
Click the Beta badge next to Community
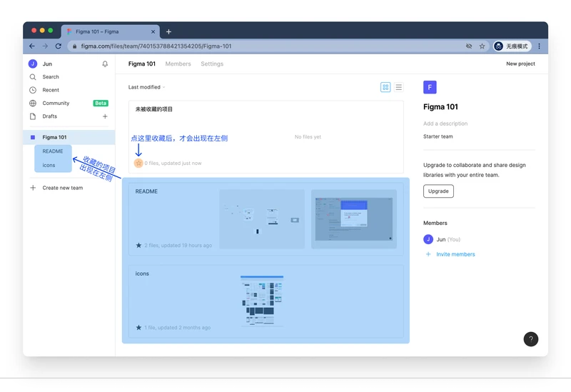(x=101, y=103)
